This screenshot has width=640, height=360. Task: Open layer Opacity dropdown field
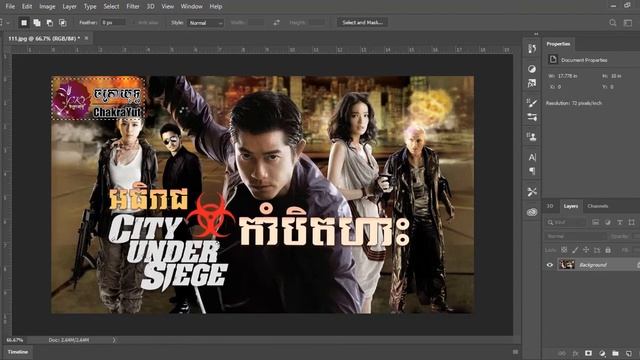[636, 236]
